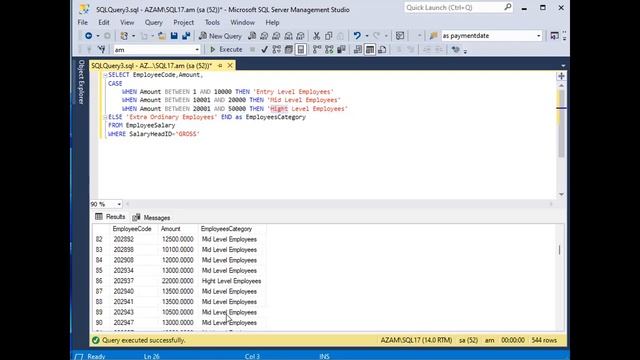Image resolution: width=640 pixels, height=360 pixels.
Task: Display the Estimated Execution Plan
Action: [x=277, y=50]
